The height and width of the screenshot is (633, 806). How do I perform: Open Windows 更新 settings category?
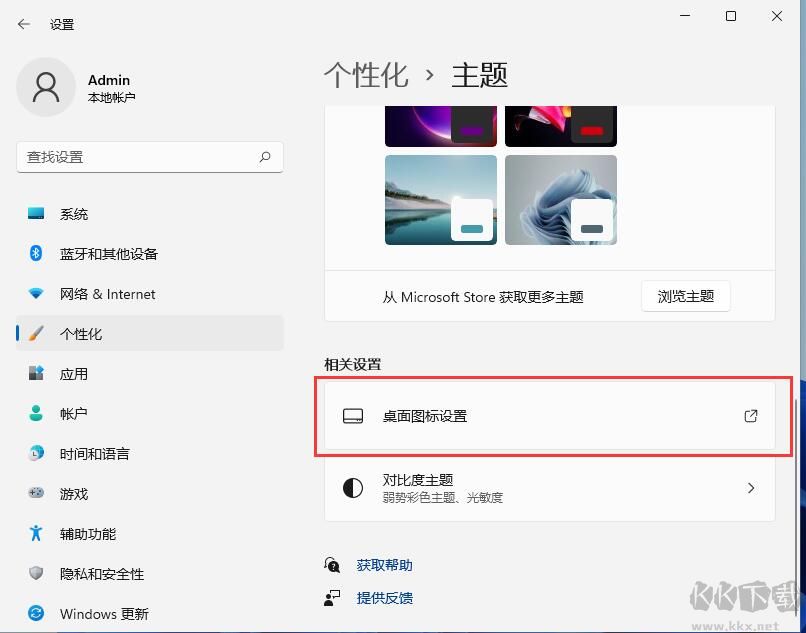tap(150, 613)
